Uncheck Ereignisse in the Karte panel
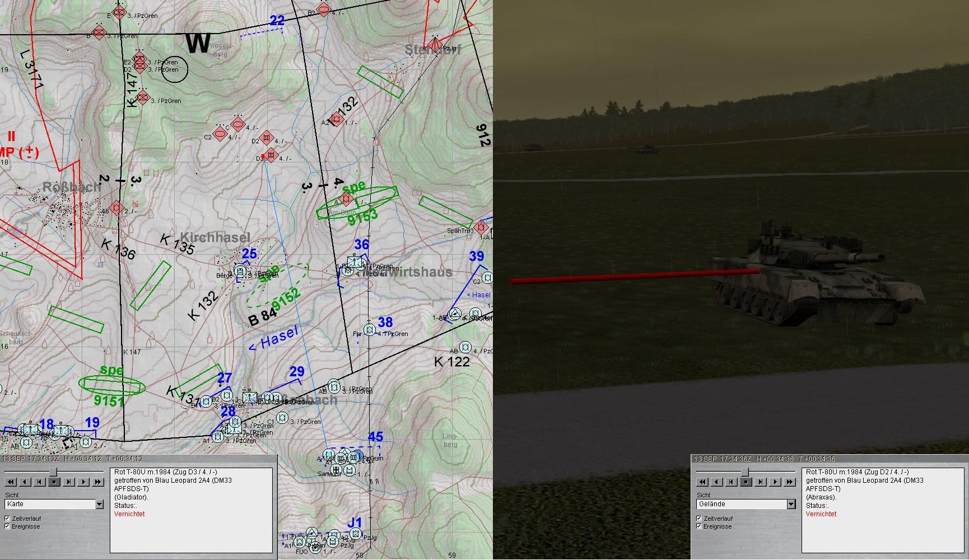This screenshot has height=560, width=969. pyautogui.click(x=7, y=526)
